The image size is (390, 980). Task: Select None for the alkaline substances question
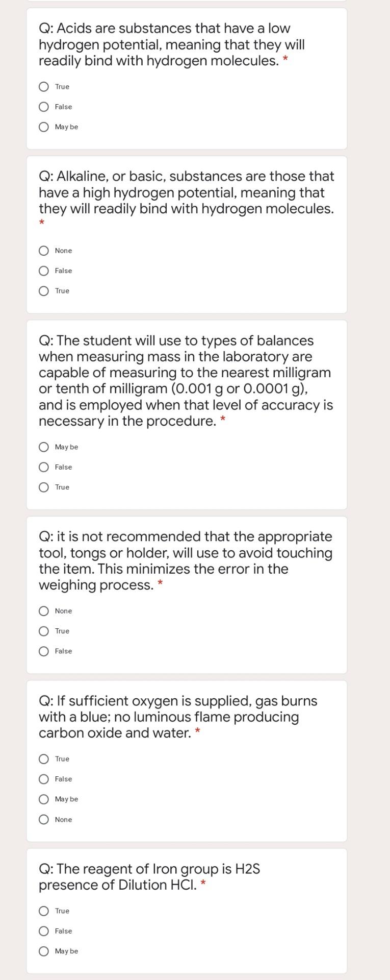[44, 251]
